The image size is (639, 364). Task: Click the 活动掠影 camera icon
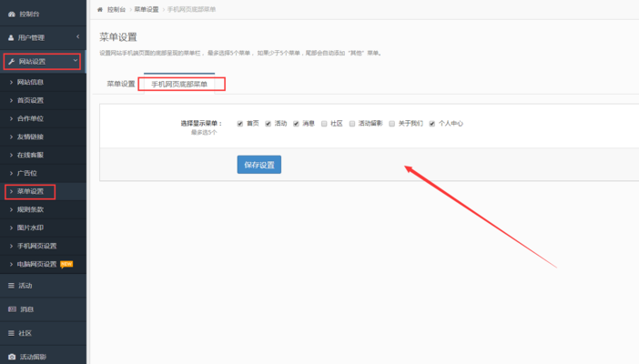tap(11, 357)
